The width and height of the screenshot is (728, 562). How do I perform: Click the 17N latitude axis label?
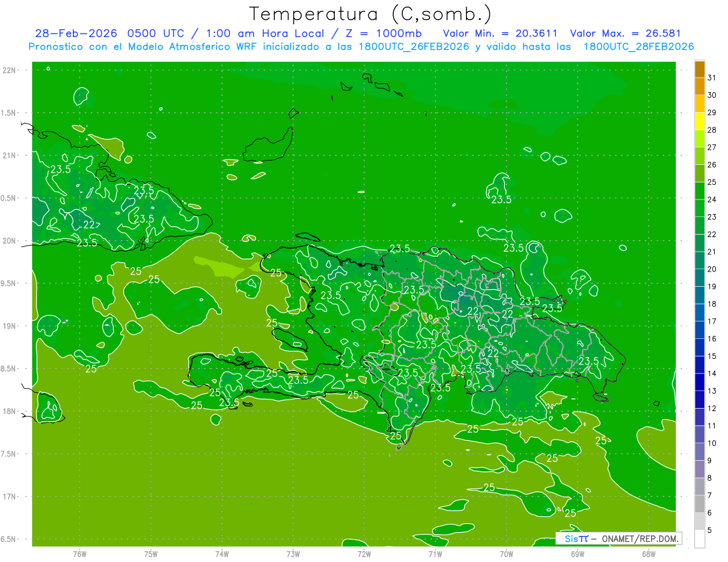click(x=8, y=497)
